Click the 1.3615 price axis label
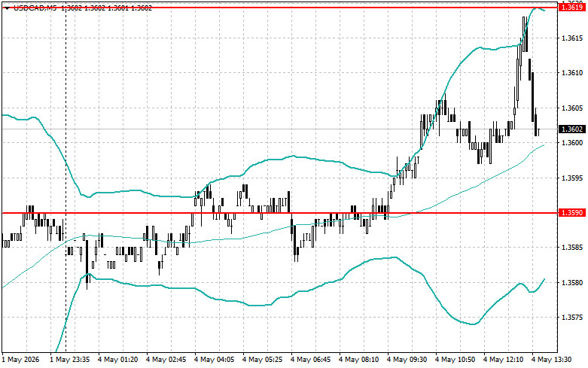Image resolution: width=588 pixels, height=368 pixels. 572,38
